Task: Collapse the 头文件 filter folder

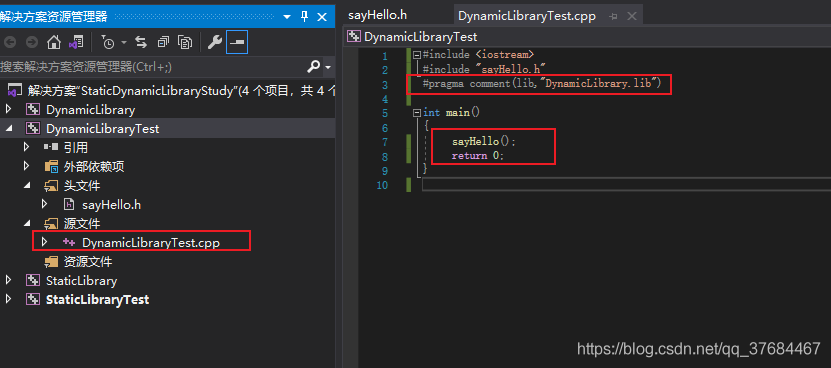Action: pyautogui.click(x=26, y=186)
